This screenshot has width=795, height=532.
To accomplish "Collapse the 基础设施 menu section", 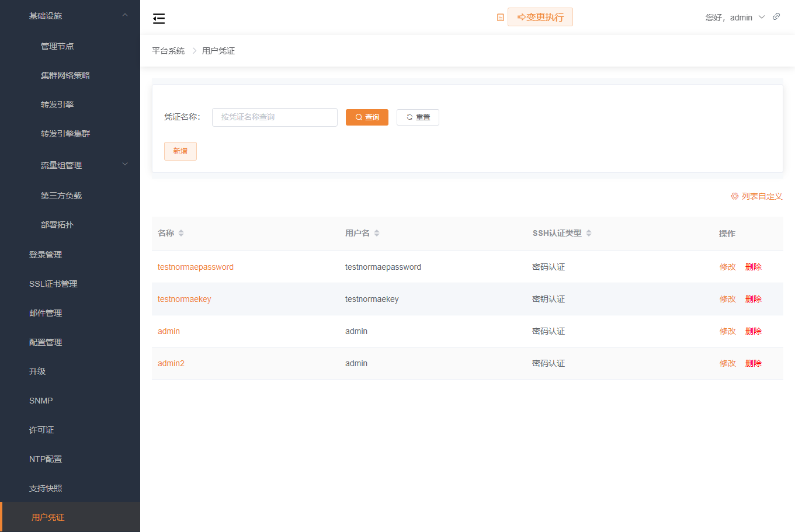I will pyautogui.click(x=124, y=16).
